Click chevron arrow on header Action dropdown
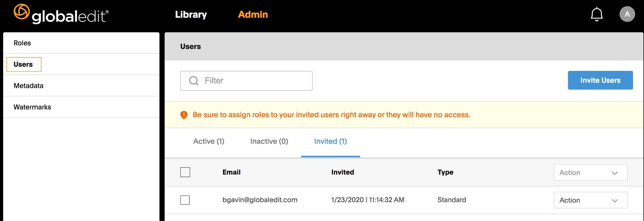Viewport: 644px width, 221px height. point(615,173)
